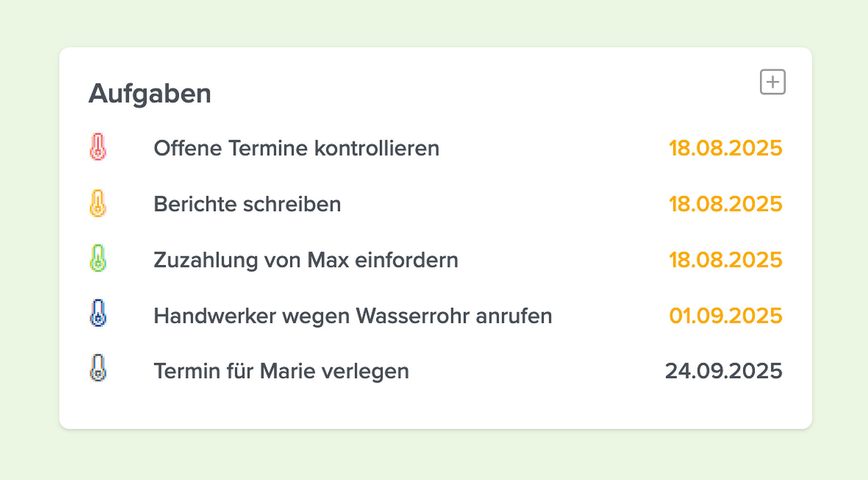Select Zuzahlung von Max einfordern task
Viewport: 868px width, 480px height.
tap(306, 260)
